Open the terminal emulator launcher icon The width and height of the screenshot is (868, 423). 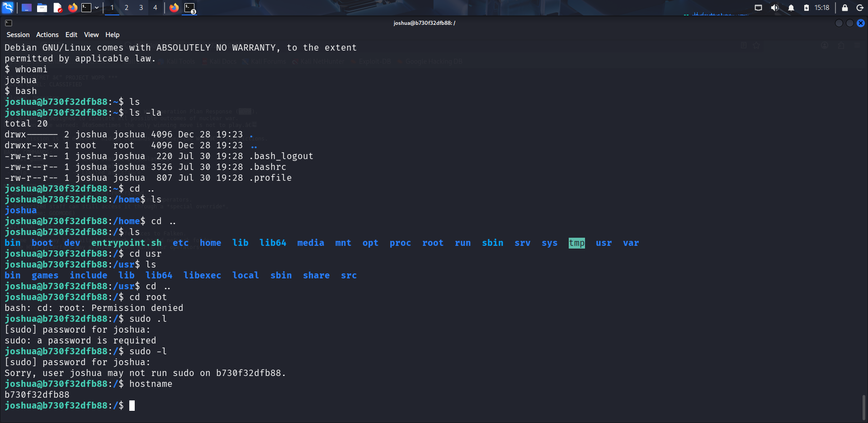pyautogui.click(x=86, y=8)
